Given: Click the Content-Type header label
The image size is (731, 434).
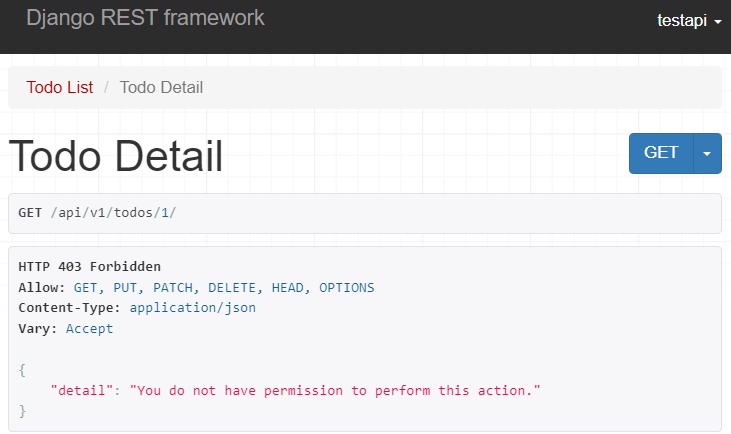Looking at the screenshot, I should point(69,308).
